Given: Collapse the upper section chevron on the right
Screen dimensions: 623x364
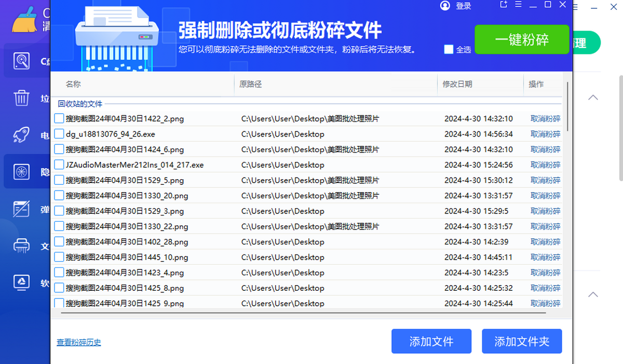Looking at the screenshot, I should click(593, 98).
